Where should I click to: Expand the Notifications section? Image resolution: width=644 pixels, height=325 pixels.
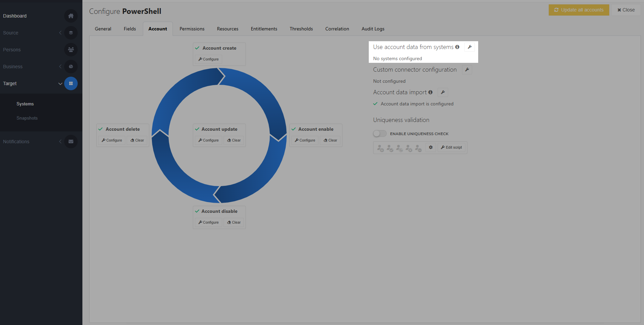(60, 142)
